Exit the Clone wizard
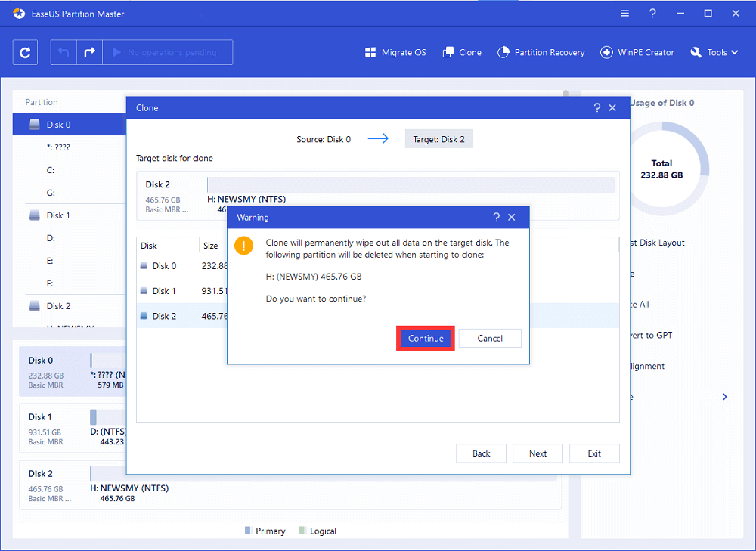Viewport: 756px width, 551px height. (x=594, y=453)
